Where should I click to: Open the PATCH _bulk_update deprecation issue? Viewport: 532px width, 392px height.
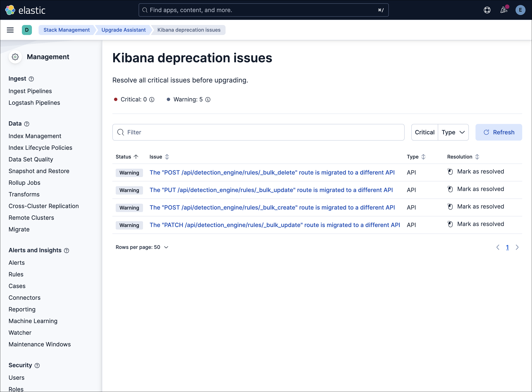pos(275,225)
